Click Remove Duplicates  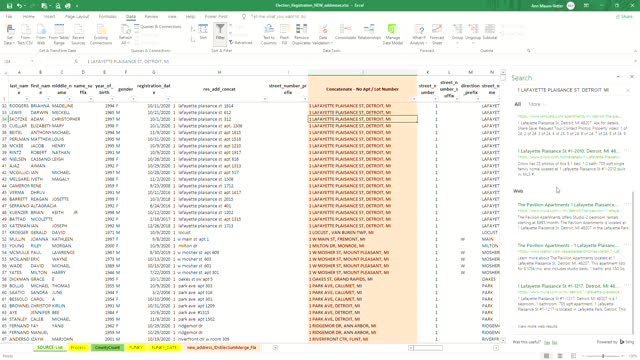(301, 34)
